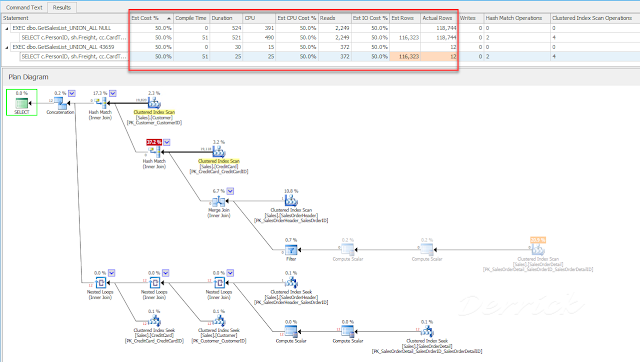The height and width of the screenshot is (362, 640).
Task: Collapse EXEC GetSalesList_UNION_ALL NULL row
Action: click(x=7, y=28)
